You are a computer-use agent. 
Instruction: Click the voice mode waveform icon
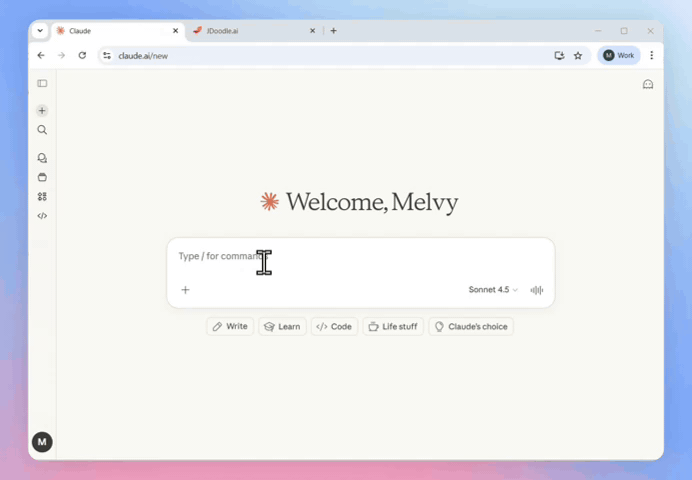(x=537, y=290)
